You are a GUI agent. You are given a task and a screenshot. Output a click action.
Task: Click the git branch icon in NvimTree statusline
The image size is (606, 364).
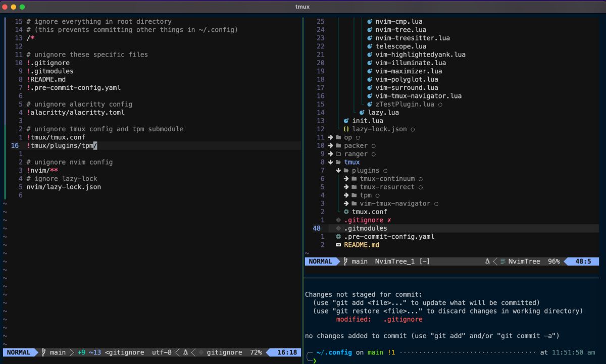click(346, 262)
